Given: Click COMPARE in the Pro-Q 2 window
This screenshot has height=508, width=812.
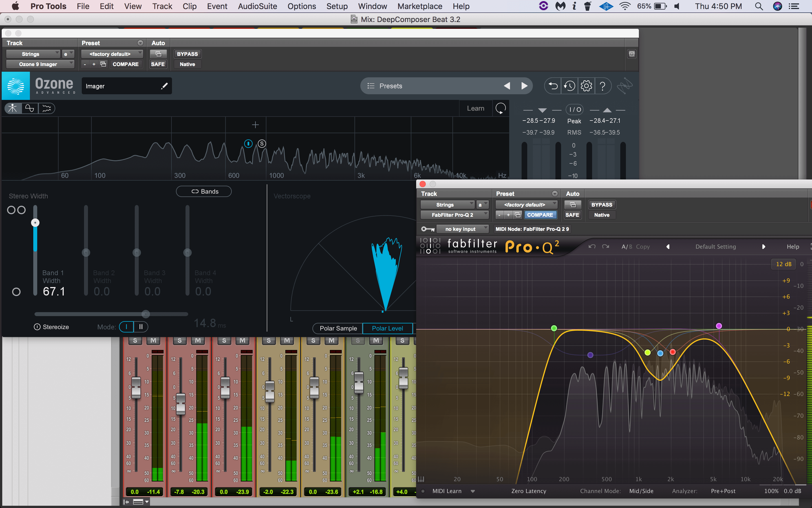Looking at the screenshot, I should click(x=540, y=215).
